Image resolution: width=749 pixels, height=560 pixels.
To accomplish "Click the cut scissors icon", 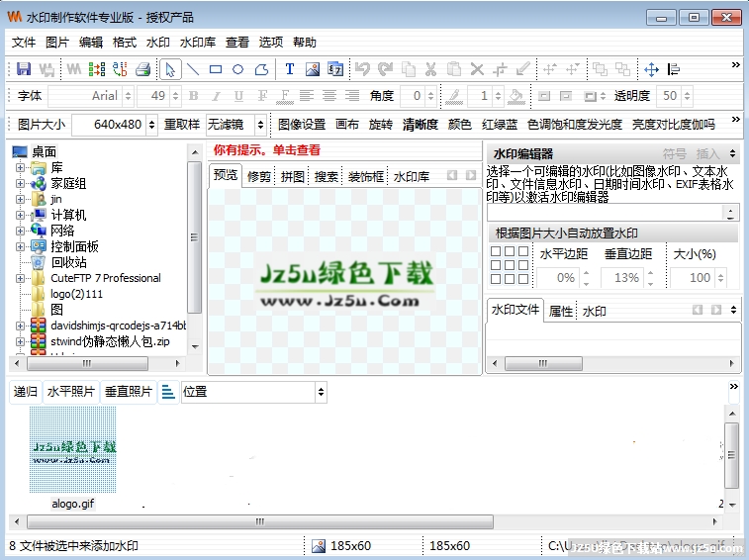I will [430, 69].
